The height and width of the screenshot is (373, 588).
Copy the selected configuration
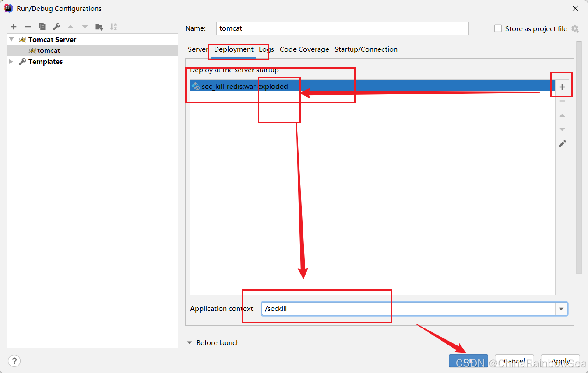pyautogui.click(x=42, y=27)
